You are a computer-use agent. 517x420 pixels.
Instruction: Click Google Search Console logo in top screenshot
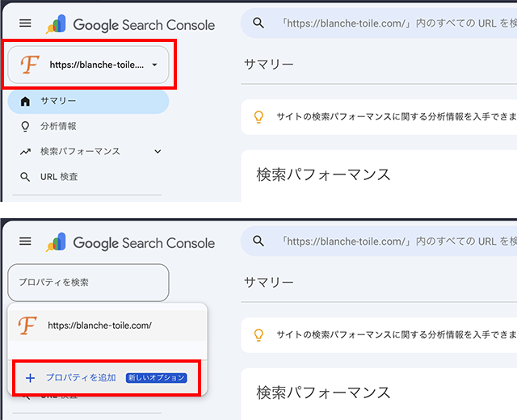pos(131,25)
